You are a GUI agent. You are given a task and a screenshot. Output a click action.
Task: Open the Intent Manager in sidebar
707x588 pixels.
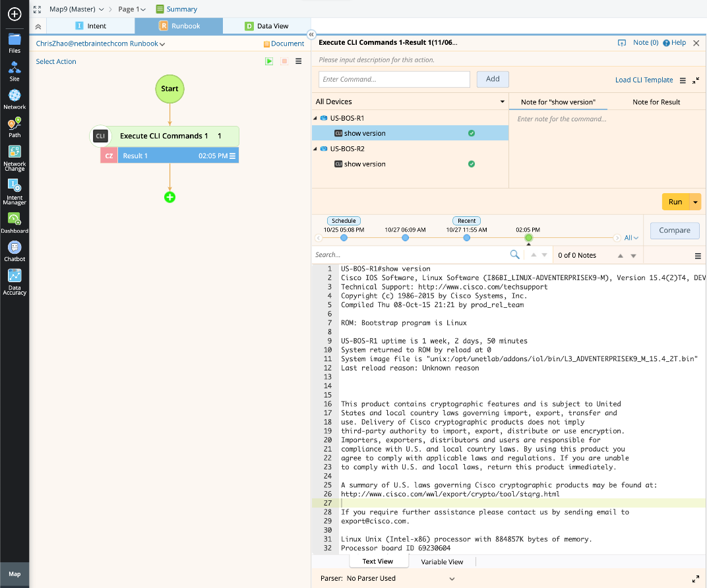[x=15, y=187]
